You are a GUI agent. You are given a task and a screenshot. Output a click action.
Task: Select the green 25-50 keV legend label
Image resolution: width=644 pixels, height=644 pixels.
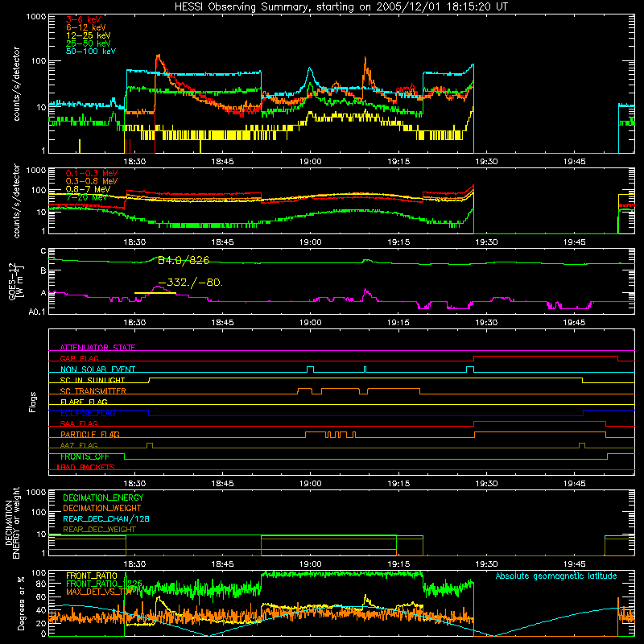click(89, 43)
